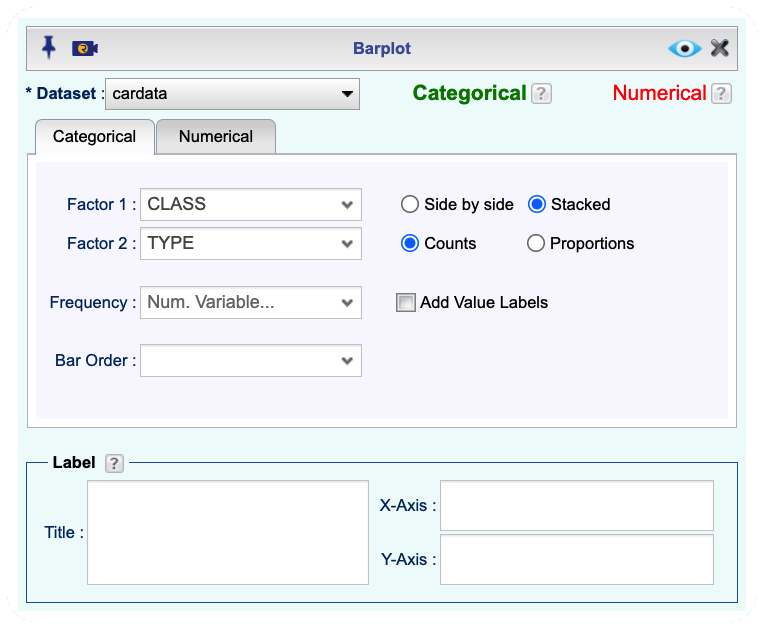Screen dimensions: 759x626
Task: Select the Side by side radio button
Action: click(410, 204)
